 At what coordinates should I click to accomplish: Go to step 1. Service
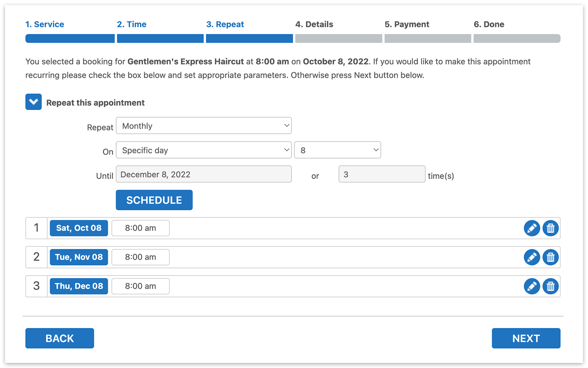[x=45, y=24]
